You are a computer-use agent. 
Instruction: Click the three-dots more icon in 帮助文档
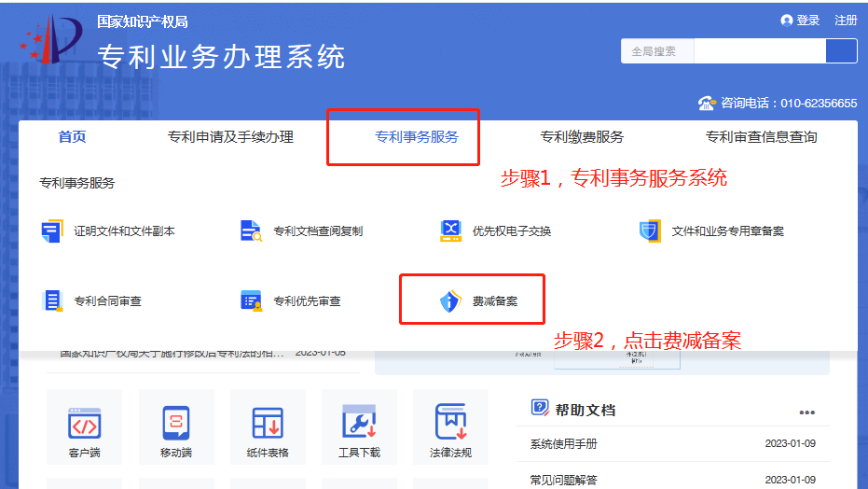806,412
